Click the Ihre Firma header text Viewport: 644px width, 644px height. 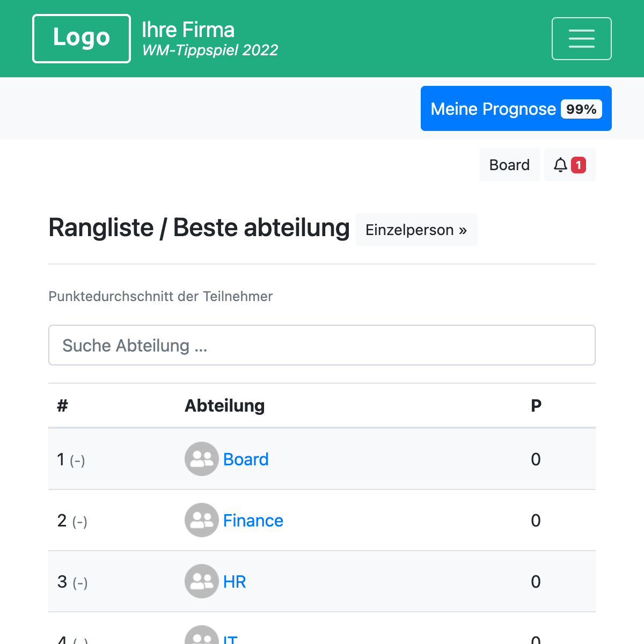click(188, 30)
